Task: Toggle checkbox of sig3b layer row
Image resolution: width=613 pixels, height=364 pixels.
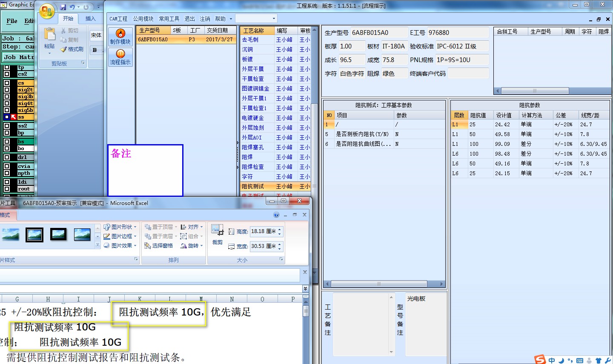Action: point(7,97)
